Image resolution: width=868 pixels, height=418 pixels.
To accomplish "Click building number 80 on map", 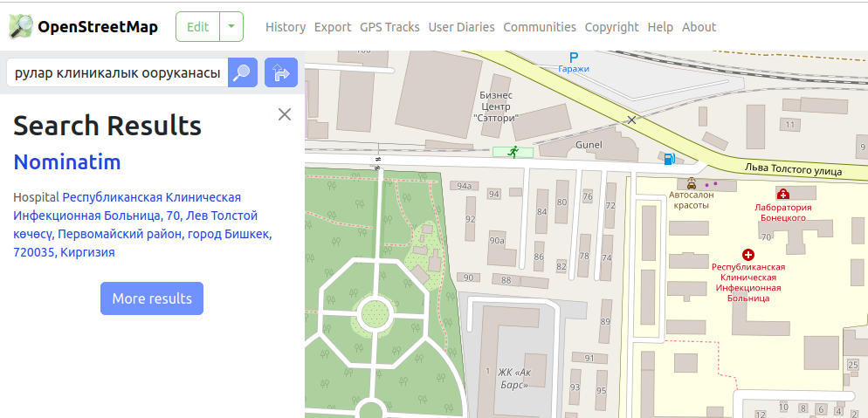I will pyautogui.click(x=561, y=202).
